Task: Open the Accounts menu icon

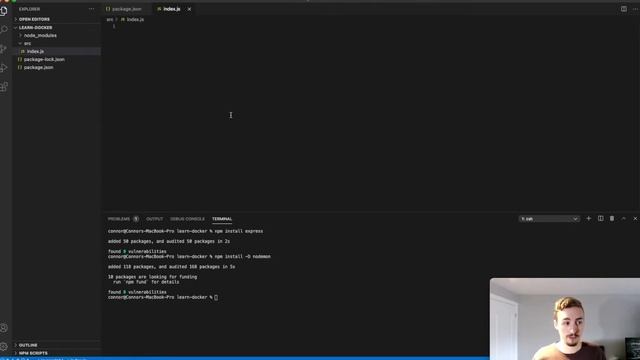Action: [4, 328]
